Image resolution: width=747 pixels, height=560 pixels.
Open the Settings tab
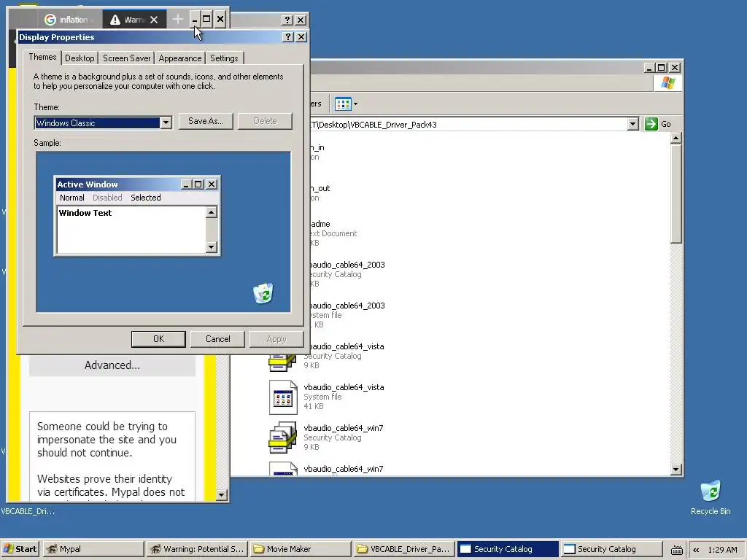(x=224, y=58)
